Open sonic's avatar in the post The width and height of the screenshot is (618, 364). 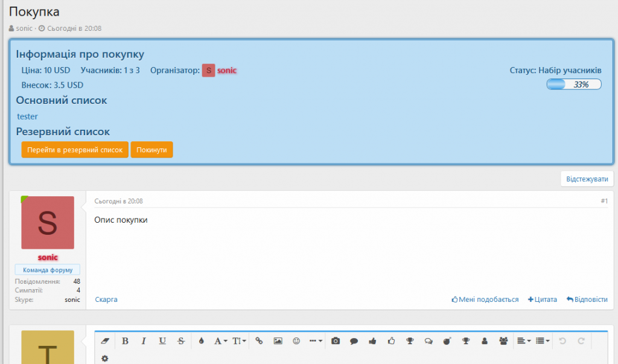pyautogui.click(x=48, y=223)
